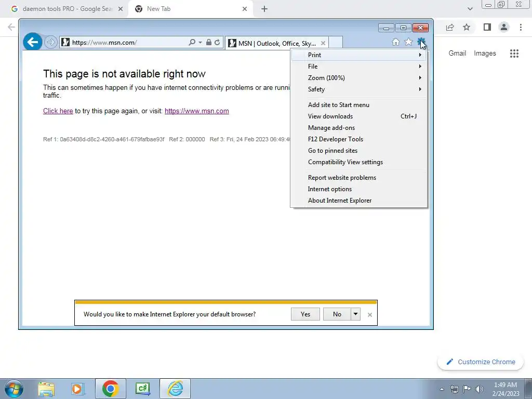Open the Gmail link
The image size is (532, 399).
[457, 54]
